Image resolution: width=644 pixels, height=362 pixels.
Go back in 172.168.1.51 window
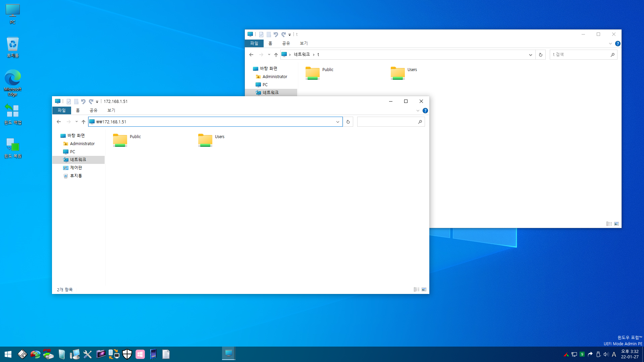[59, 122]
